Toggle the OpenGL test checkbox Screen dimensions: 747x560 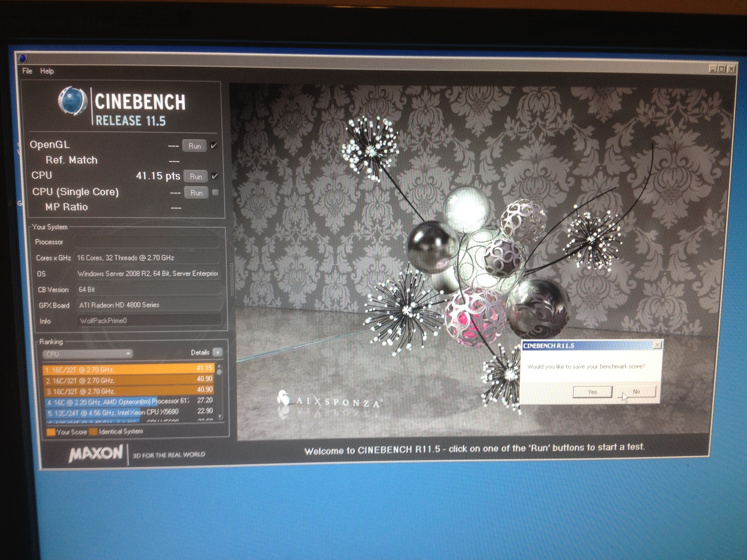(x=214, y=145)
